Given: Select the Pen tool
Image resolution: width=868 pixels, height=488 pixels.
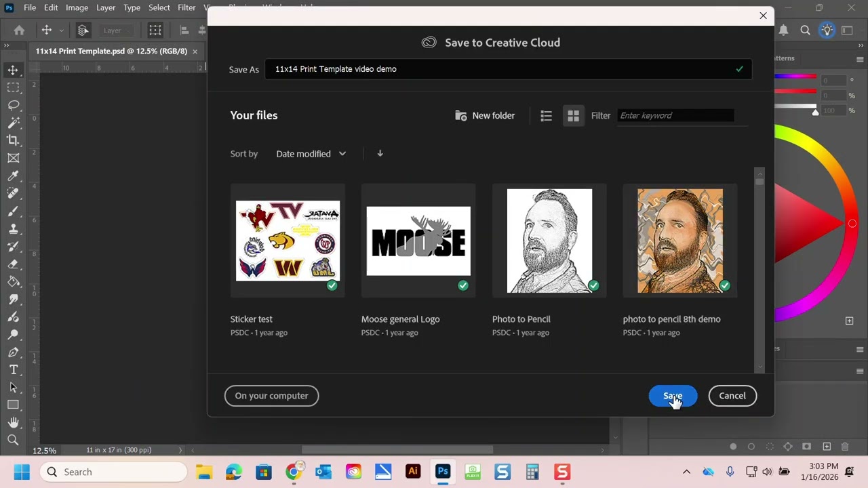Looking at the screenshot, I should click(x=13, y=352).
